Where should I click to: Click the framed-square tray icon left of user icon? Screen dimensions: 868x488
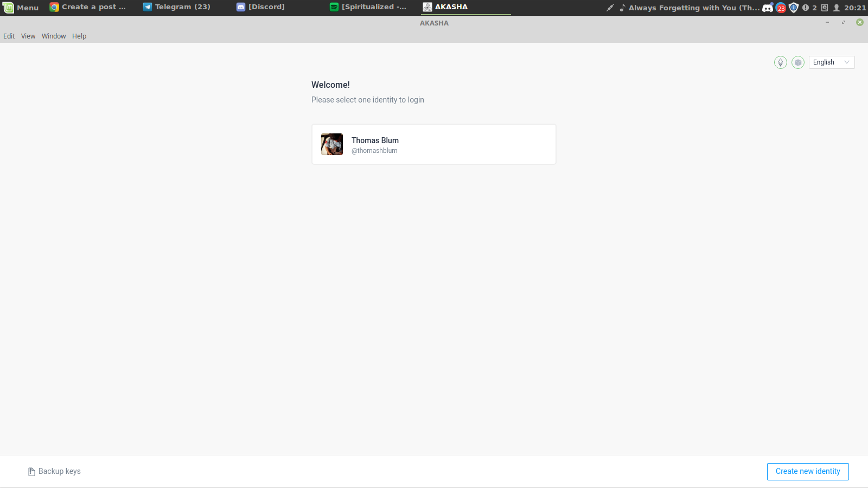[825, 8]
